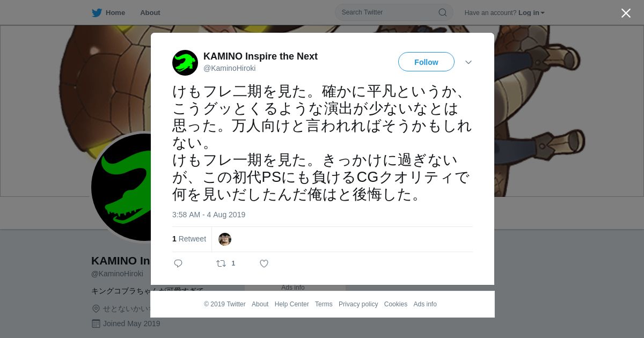Viewport: 644px width, 338px height.
Task: Open the retweeter's small avatar
Action: point(225,239)
